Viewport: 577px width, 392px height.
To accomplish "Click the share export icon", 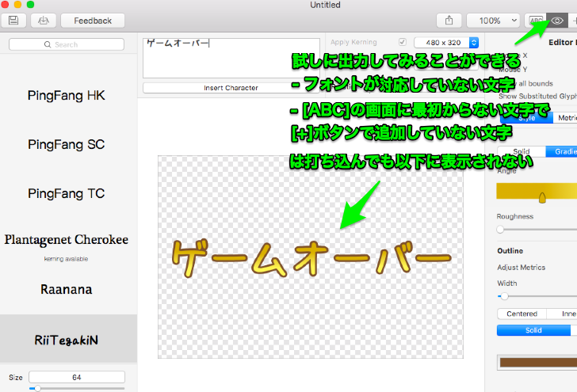I will (449, 21).
